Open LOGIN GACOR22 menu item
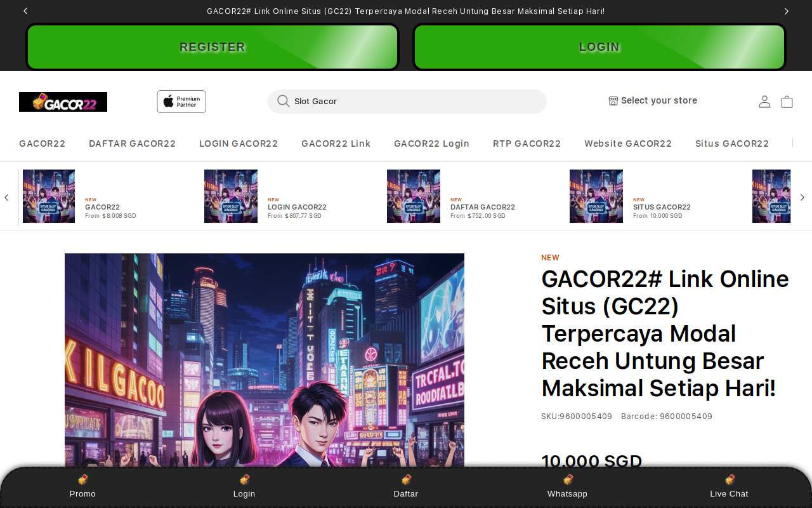812x508 pixels. coord(239,144)
